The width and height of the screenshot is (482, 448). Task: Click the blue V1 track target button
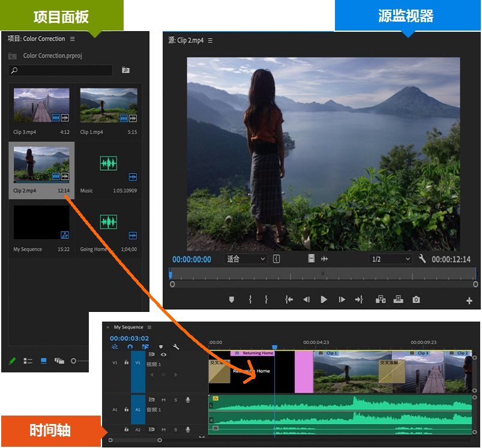pos(138,372)
